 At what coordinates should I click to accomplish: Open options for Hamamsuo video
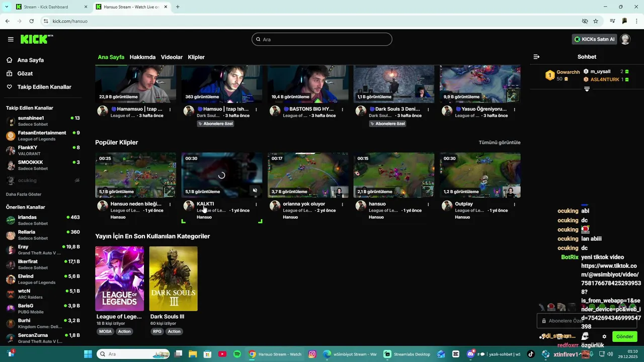point(170,109)
